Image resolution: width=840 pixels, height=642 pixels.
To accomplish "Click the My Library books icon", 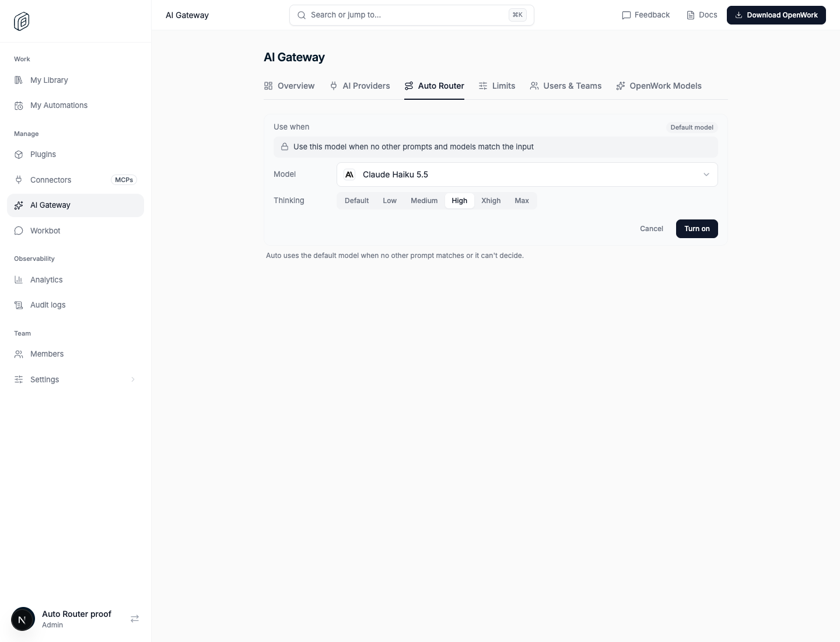I will pyautogui.click(x=19, y=80).
